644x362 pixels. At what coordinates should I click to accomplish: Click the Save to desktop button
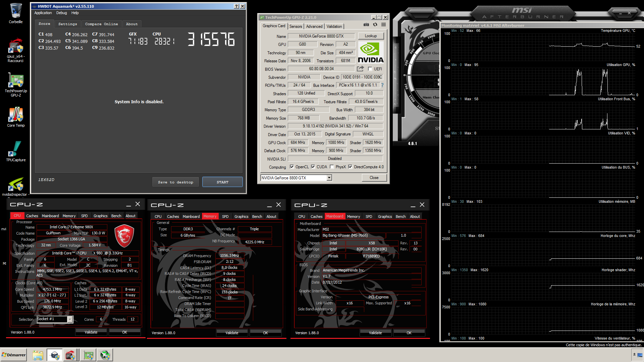(175, 182)
